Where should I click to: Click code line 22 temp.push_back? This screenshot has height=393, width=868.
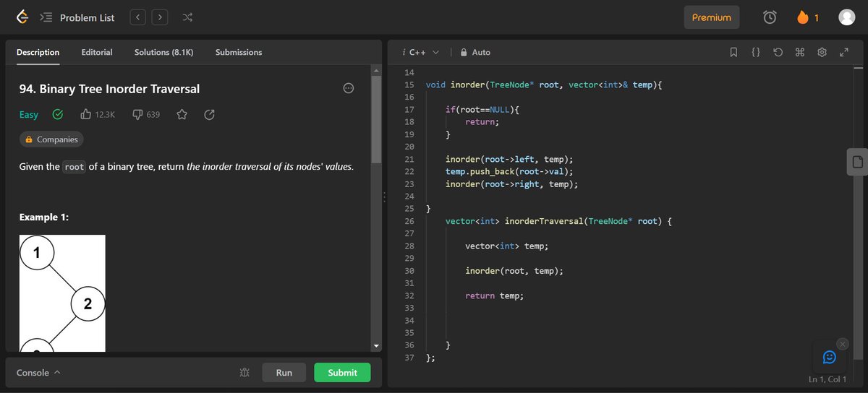click(x=509, y=171)
